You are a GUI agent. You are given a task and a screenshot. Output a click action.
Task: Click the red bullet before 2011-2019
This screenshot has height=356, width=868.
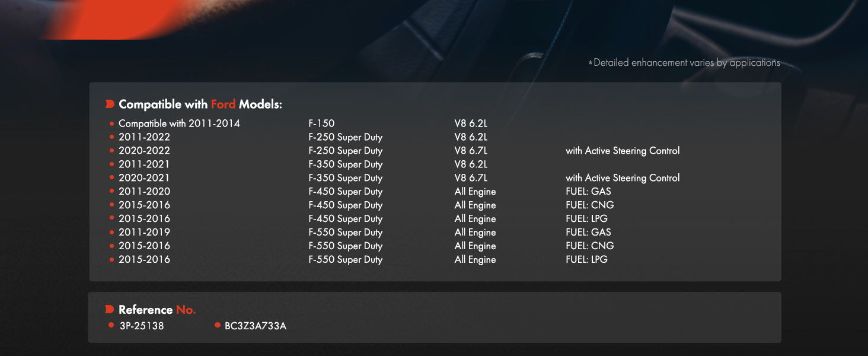tap(111, 233)
